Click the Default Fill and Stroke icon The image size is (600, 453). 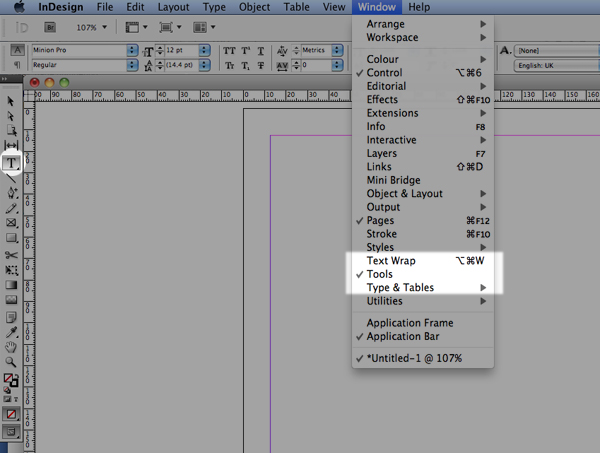point(7,390)
